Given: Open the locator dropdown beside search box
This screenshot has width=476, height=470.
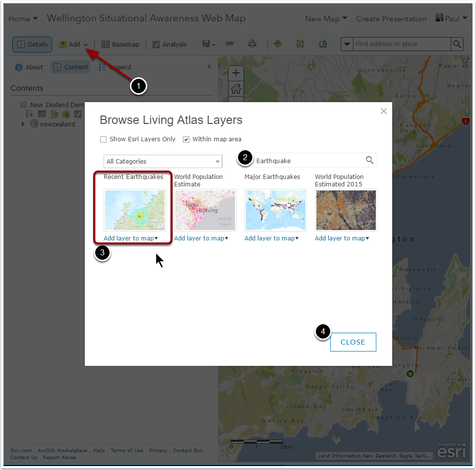Looking at the screenshot, I should [x=347, y=44].
